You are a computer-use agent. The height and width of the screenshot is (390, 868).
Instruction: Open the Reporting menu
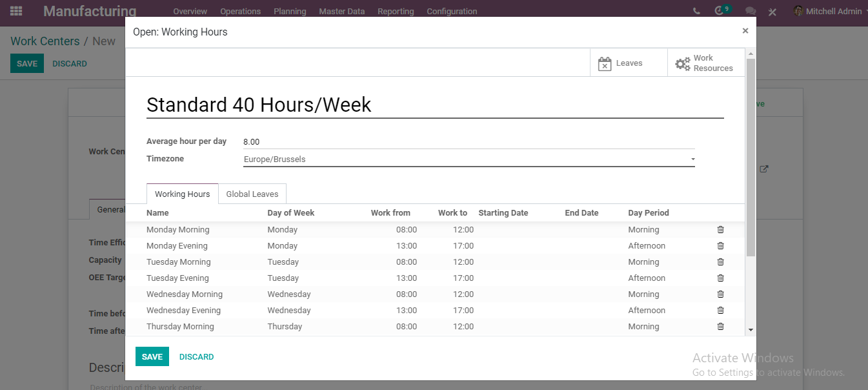396,12
